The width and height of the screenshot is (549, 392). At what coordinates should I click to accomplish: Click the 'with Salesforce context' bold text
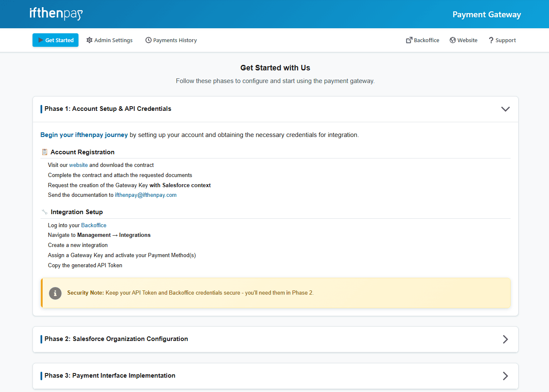pos(180,185)
